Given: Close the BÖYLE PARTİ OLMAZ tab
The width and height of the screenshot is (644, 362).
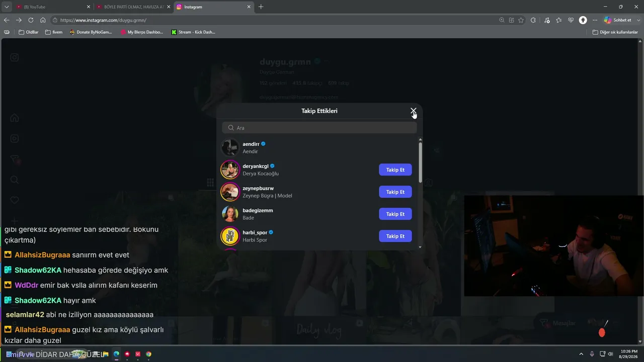Looking at the screenshot, I should coord(169,7).
